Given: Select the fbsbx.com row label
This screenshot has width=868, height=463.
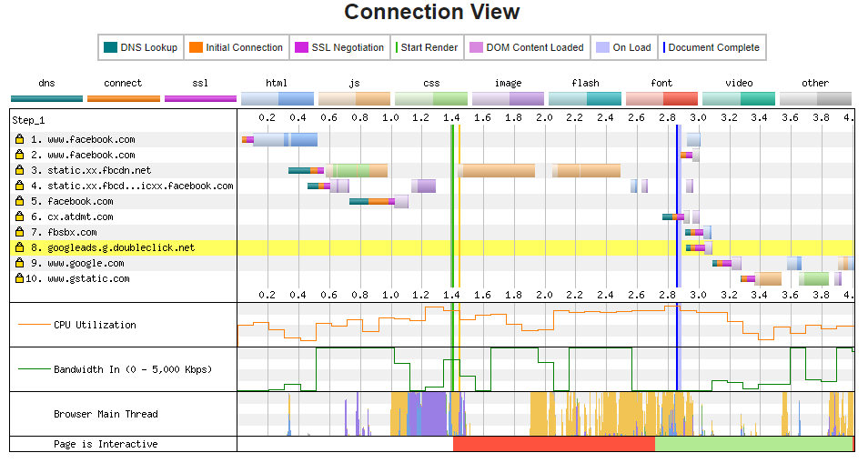Looking at the screenshot, I should (72, 232).
